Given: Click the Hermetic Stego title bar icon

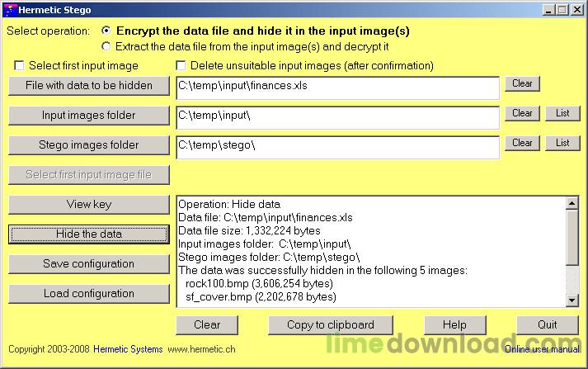Looking at the screenshot, I should point(10,10).
